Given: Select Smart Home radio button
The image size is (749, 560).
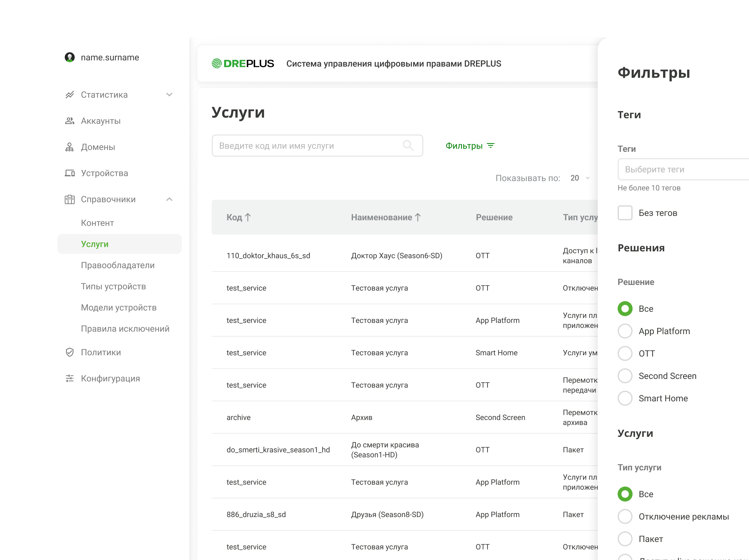Looking at the screenshot, I should (x=625, y=398).
